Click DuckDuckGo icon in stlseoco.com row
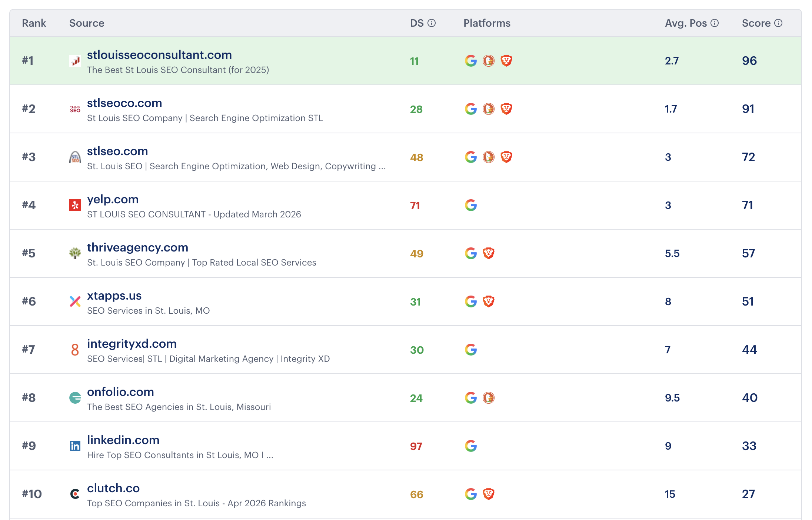 489,109
